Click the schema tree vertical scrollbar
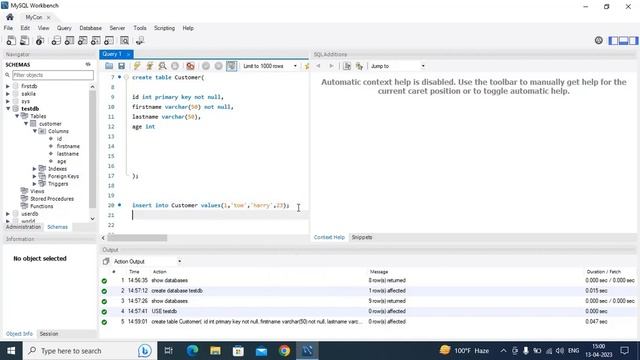Image resolution: width=640 pixels, height=360 pixels. click(93, 149)
